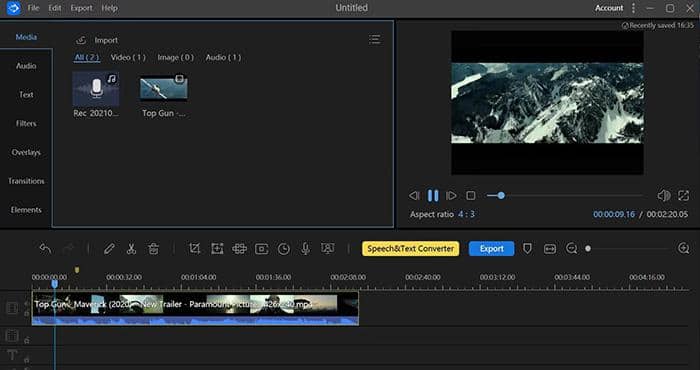Zoom in the timeline
This screenshot has height=370, width=700.
point(683,249)
